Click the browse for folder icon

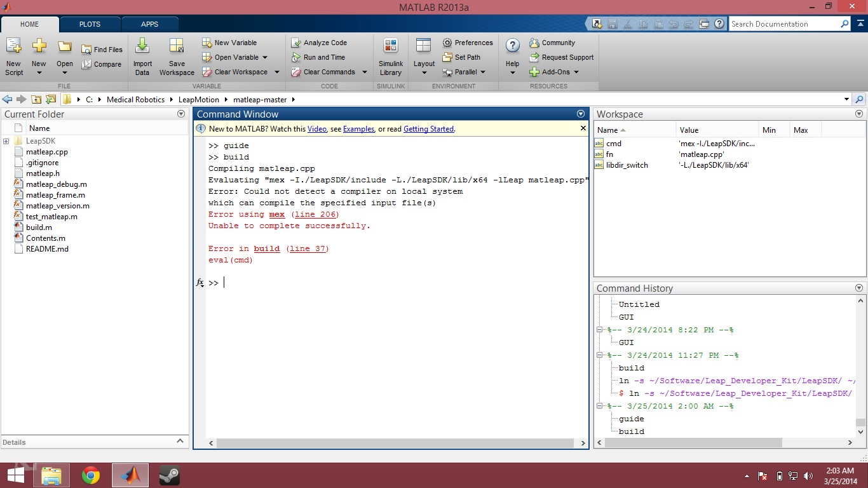tap(51, 99)
